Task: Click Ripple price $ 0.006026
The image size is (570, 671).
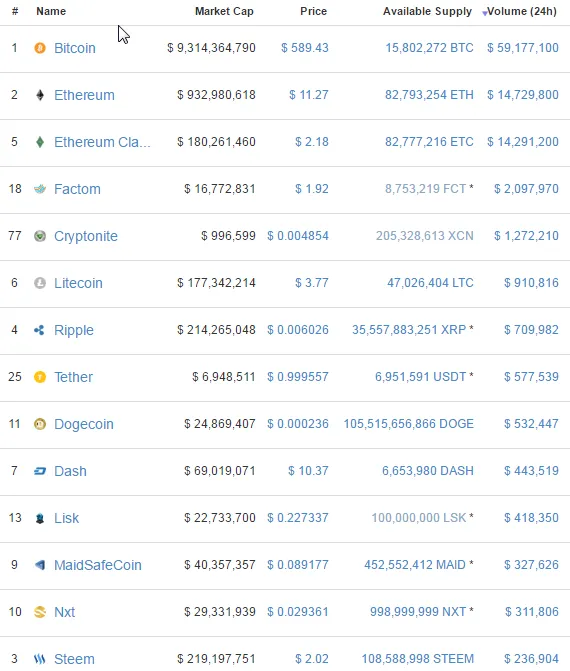Action: 298,330
